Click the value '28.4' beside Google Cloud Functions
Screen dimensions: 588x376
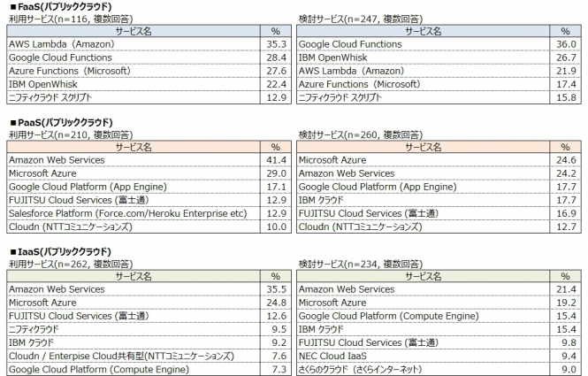tap(277, 58)
